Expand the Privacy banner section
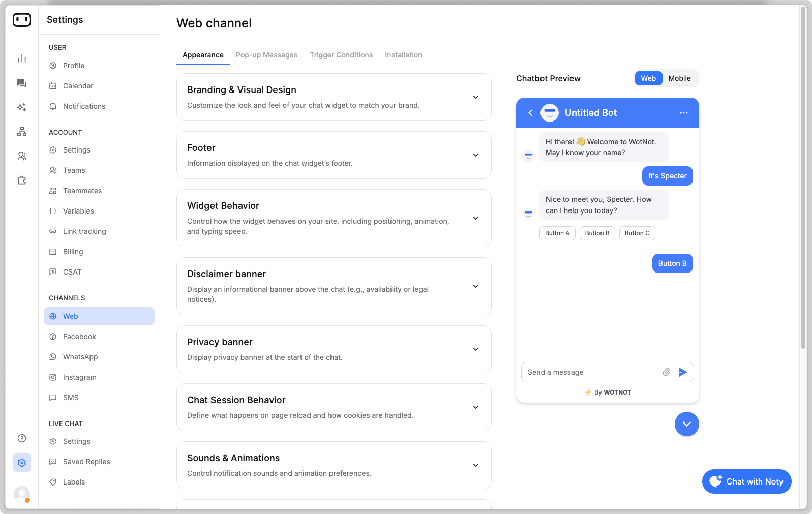Image resolution: width=812 pixels, height=514 pixels. 476,349
